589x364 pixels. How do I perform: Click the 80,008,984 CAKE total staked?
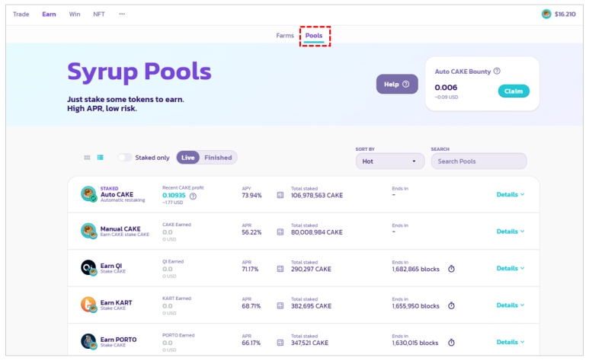[317, 232]
